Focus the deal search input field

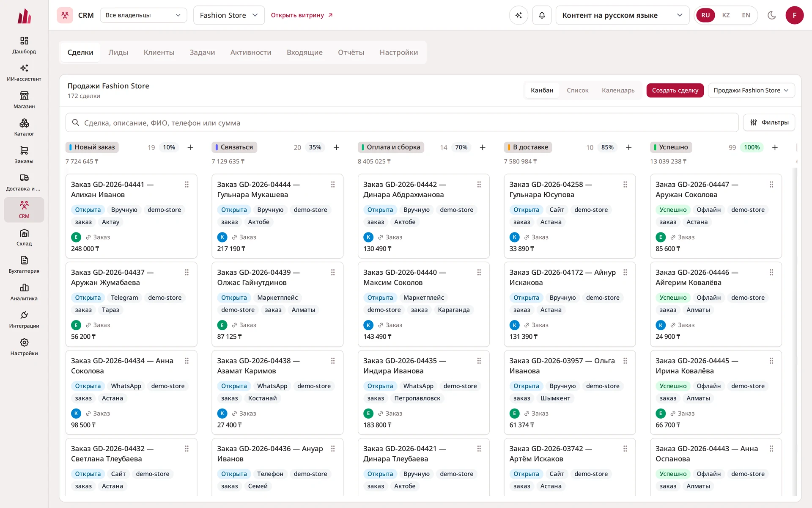[x=402, y=123]
